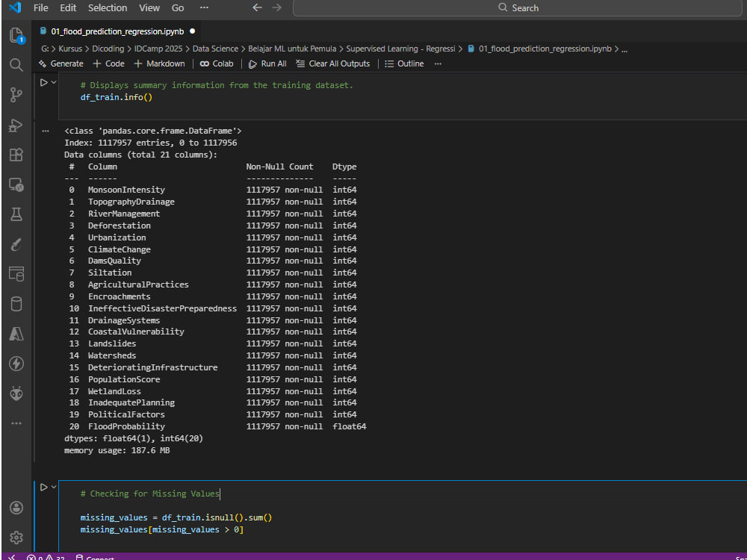
Task: Open the Explorer view in activity bar
Action: pyautogui.click(x=16, y=36)
